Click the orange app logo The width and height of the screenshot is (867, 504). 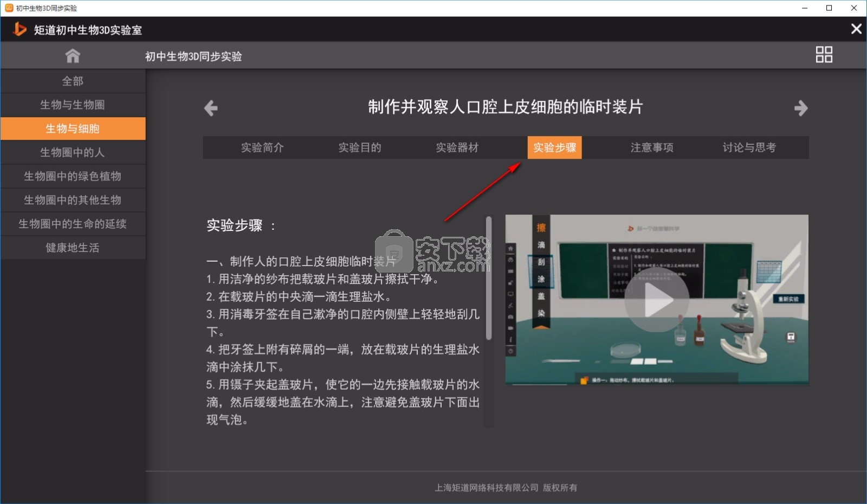tap(20, 29)
